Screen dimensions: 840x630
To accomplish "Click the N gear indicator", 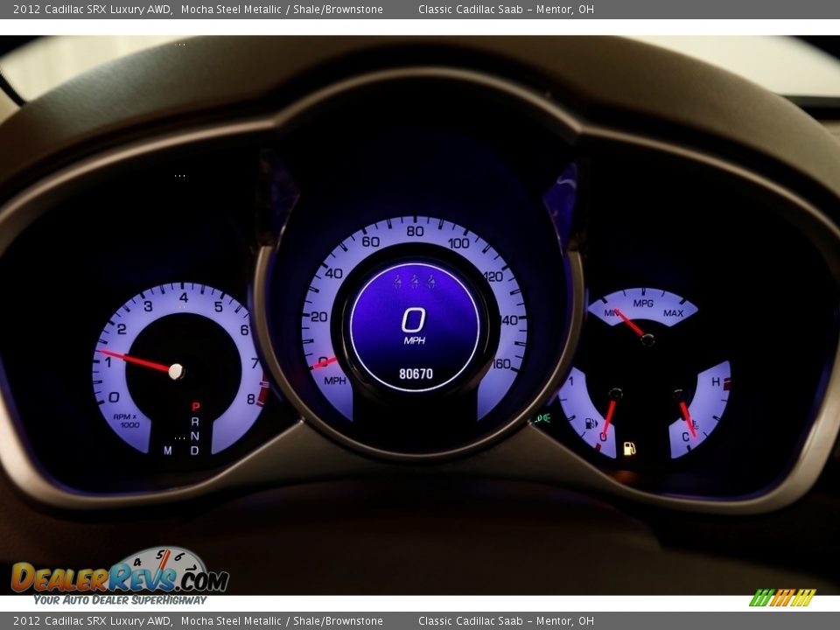I will point(195,436).
